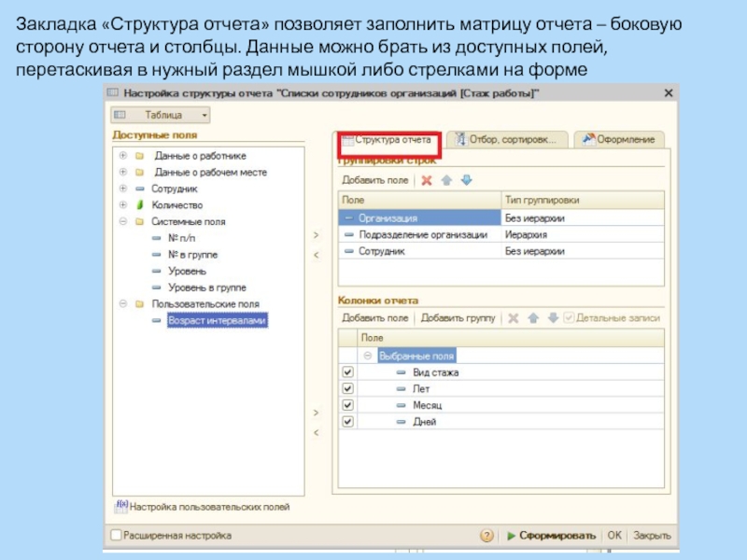Expand the Данные о работнике tree node
This screenshot has width=747, height=560.
point(122,156)
